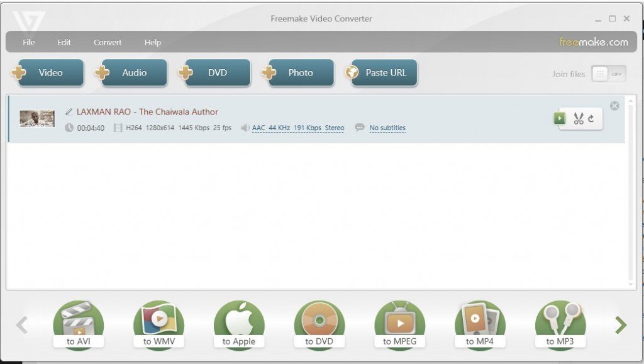Viewport: 644px width, 364px height.
Task: Click the duration 00:04:40 text
Action: tap(91, 128)
